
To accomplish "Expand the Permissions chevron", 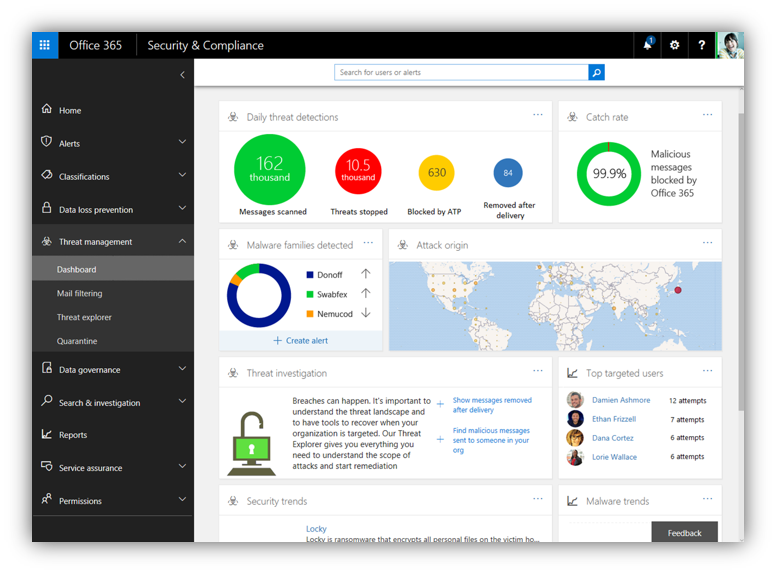I will [182, 499].
